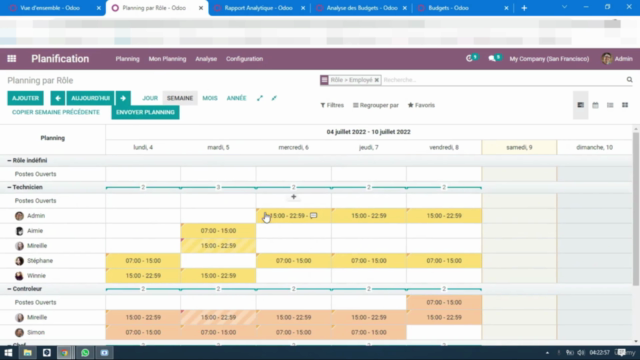Click the AJOUTER button
Viewport: 640px width, 360px height.
[25, 98]
